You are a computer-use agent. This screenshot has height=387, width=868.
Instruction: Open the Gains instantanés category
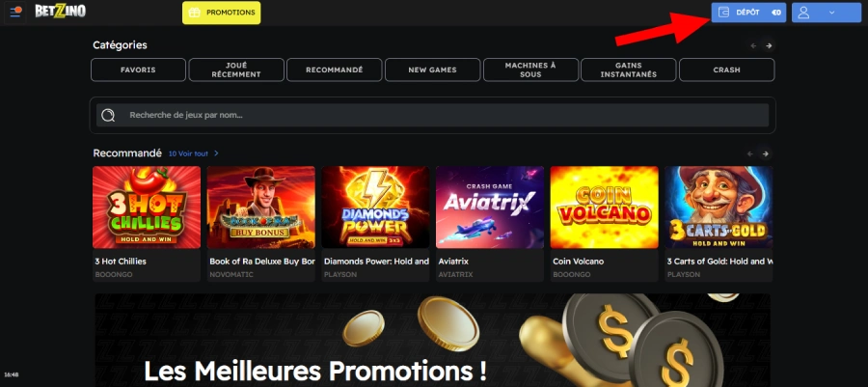[628, 69]
